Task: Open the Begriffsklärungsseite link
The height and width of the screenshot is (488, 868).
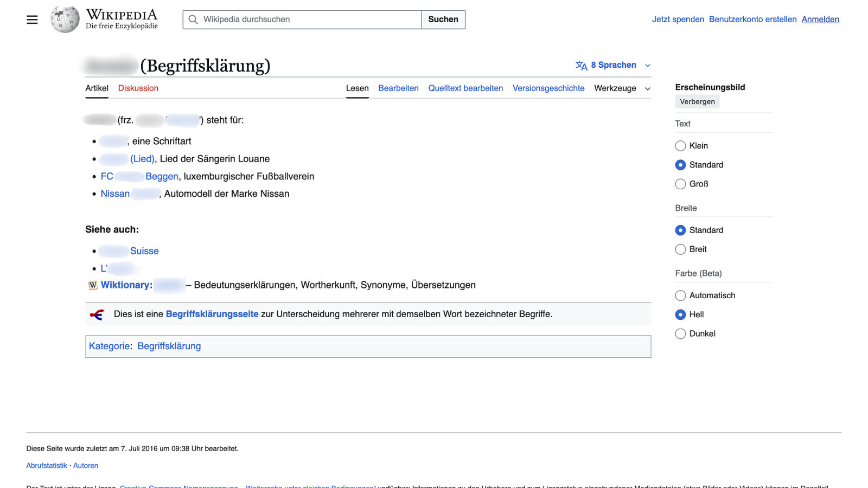Action: [212, 314]
